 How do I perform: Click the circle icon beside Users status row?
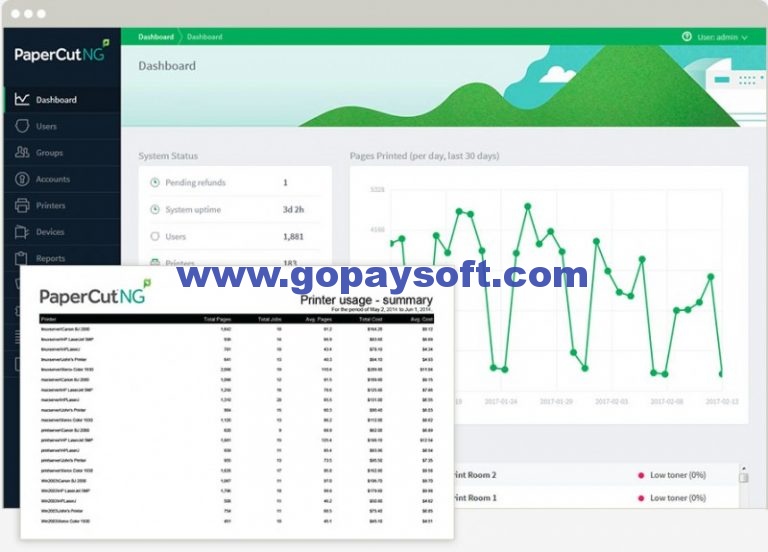(155, 237)
